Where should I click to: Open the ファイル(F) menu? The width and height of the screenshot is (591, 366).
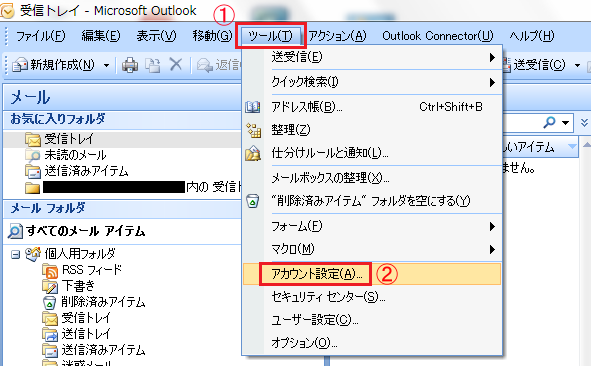(40, 36)
